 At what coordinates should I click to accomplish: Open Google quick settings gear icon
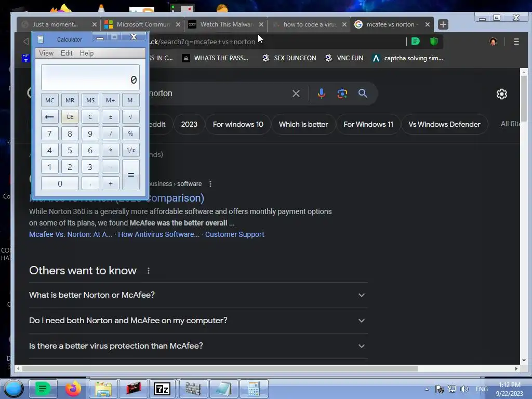point(501,94)
